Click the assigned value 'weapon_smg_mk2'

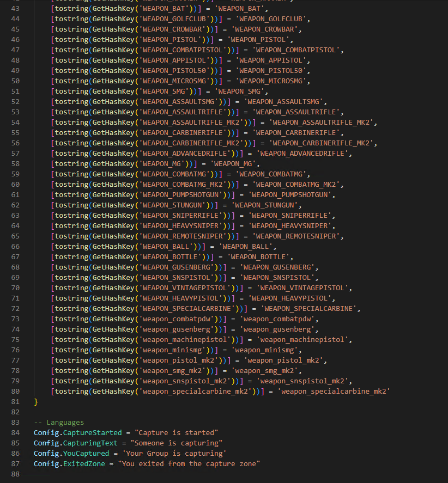[x=264, y=371]
